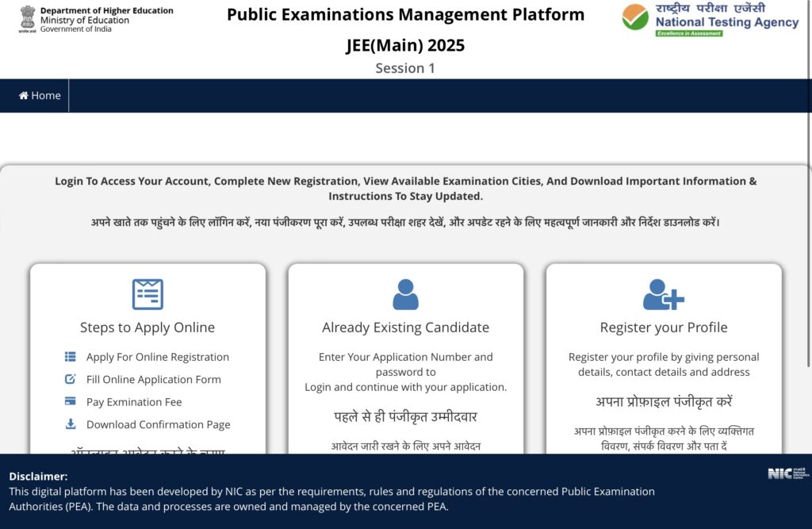
Task: Click the download icon beside Download Confirmation Page
Action: click(x=71, y=424)
